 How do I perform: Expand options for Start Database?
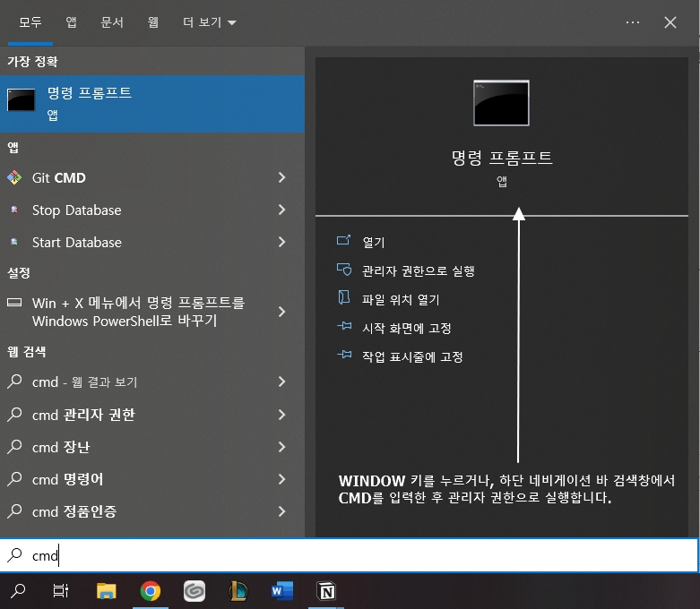tap(281, 242)
